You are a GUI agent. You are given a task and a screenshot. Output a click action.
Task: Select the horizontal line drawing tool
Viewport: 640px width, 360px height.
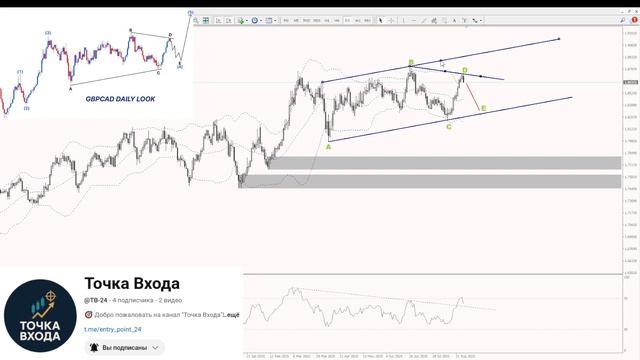tap(414, 20)
